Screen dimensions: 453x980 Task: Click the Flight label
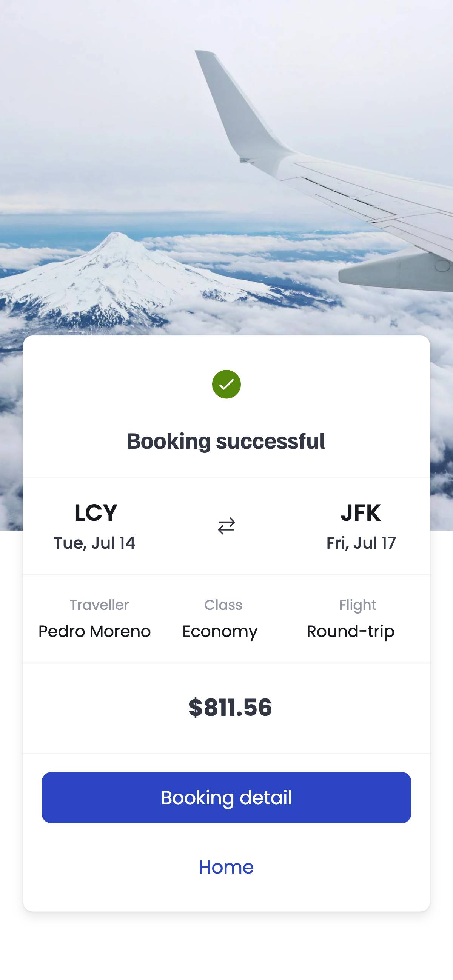(357, 605)
